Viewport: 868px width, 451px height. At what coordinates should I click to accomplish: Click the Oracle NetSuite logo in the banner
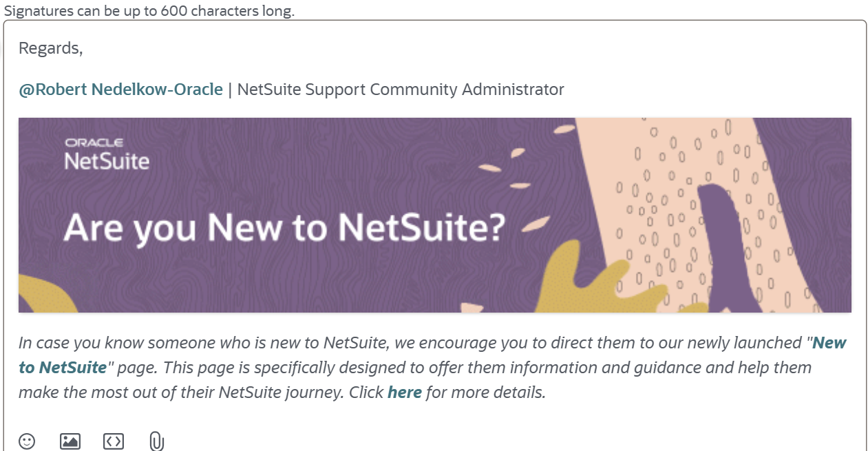[107, 154]
